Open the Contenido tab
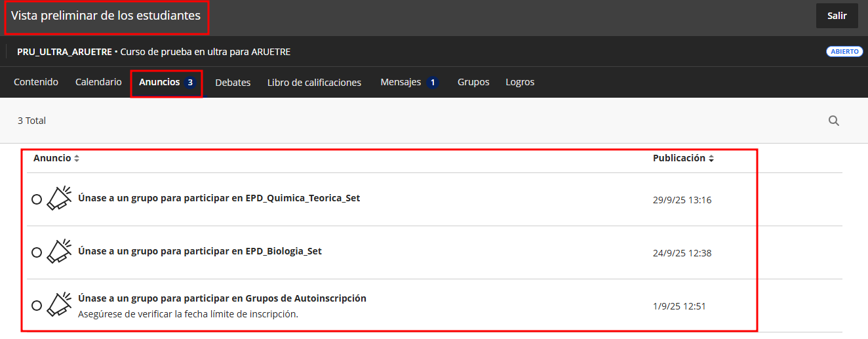 (36, 82)
